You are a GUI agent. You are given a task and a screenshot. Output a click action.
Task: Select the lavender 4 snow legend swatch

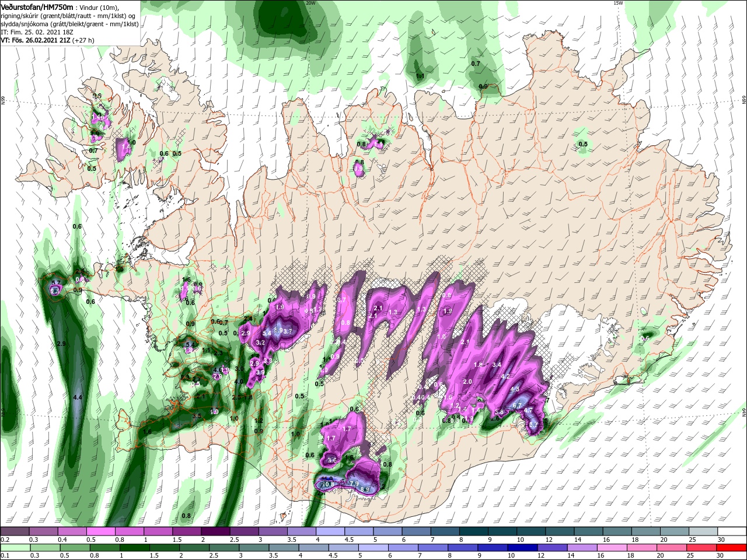pyautogui.click(x=330, y=531)
